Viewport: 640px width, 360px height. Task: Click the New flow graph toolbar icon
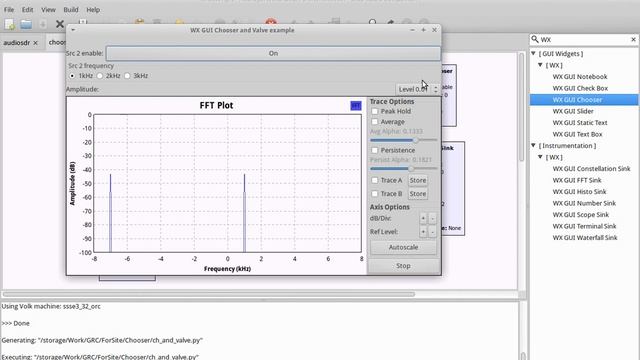10,24
